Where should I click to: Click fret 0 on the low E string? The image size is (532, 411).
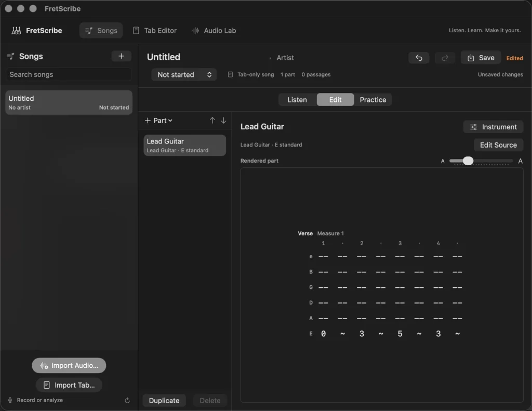tap(323, 334)
